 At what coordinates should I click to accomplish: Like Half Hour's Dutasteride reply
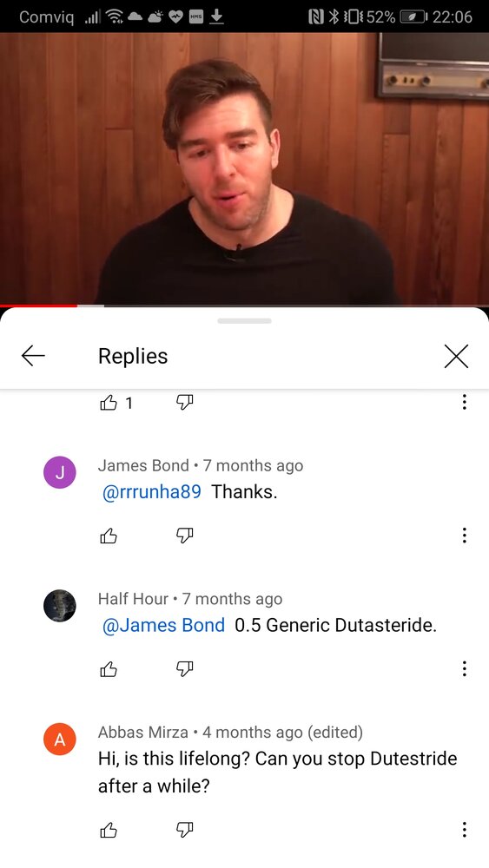(x=109, y=669)
